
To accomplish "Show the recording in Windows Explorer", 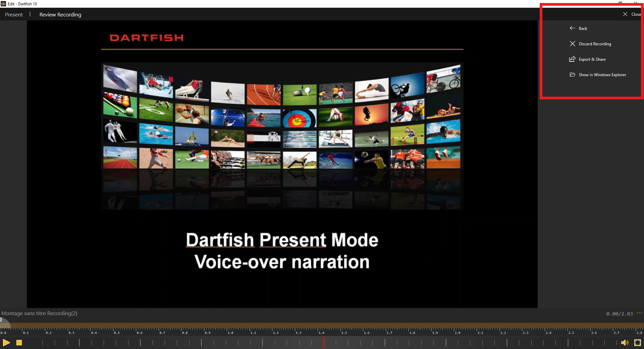I will pyautogui.click(x=598, y=74).
